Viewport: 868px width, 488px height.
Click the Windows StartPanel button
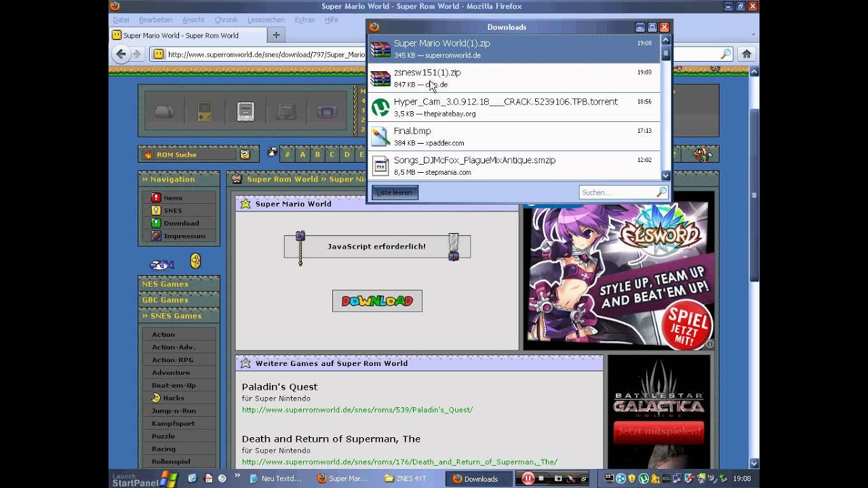pos(144,479)
